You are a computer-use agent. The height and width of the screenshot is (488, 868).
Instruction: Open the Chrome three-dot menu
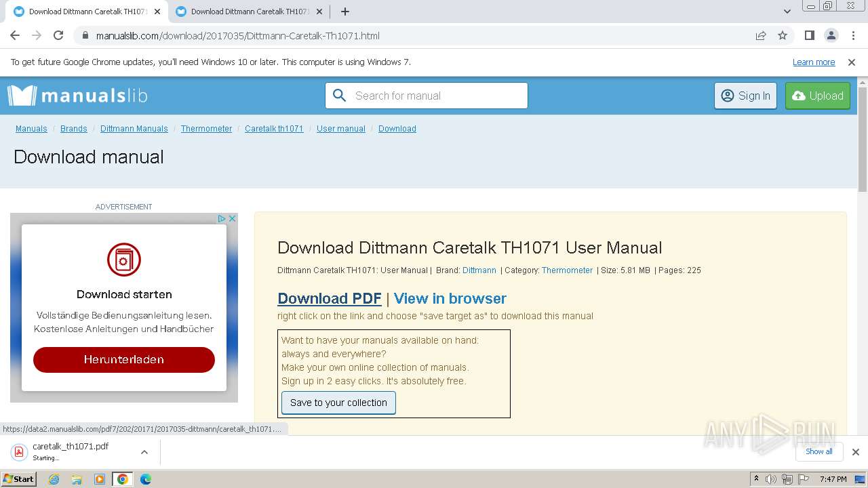coord(852,35)
